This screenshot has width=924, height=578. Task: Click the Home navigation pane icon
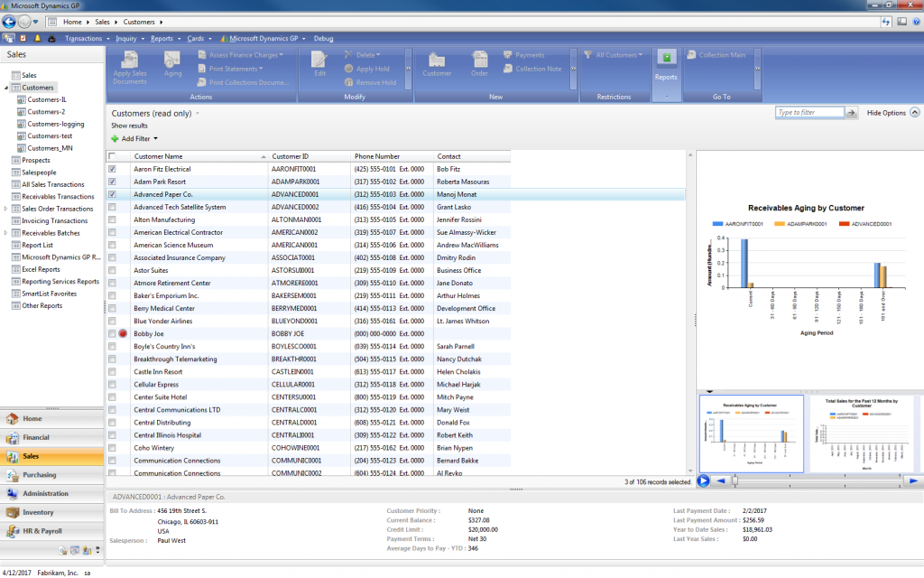point(13,419)
